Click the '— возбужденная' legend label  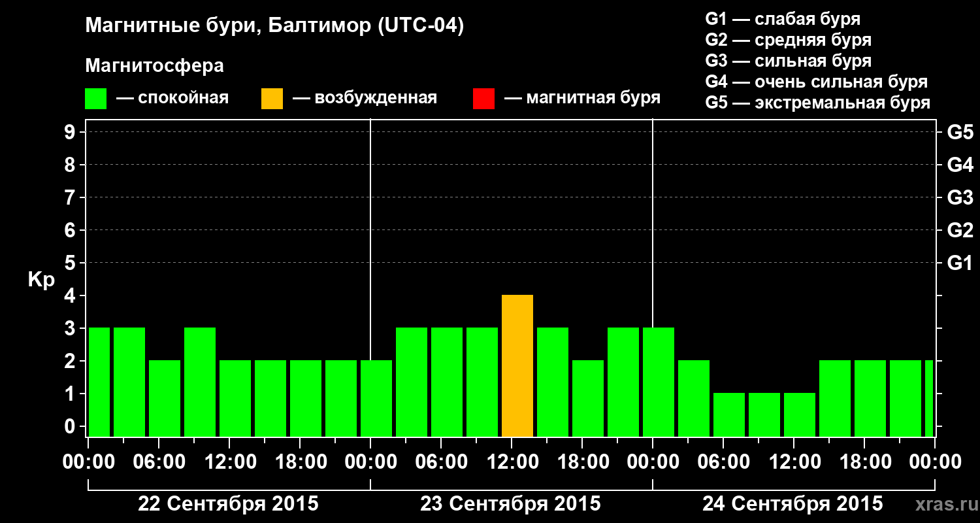(365, 99)
